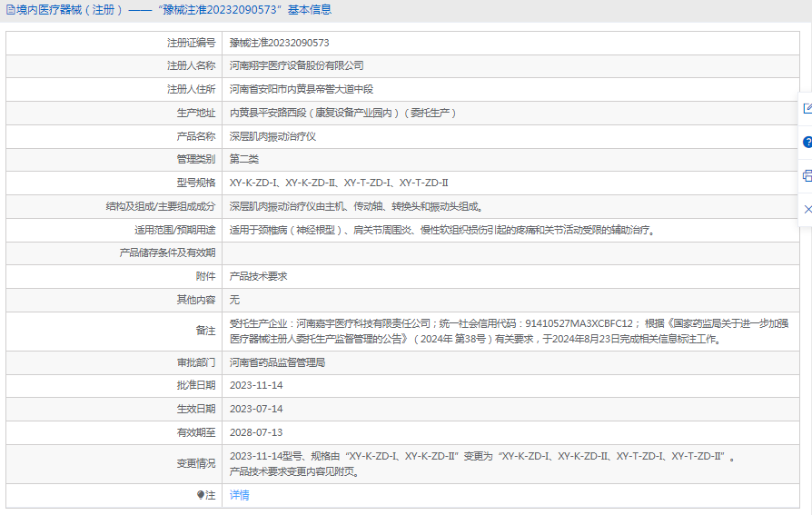Click the edit icon on the right sidebar
The height and width of the screenshot is (515, 812).
tap(807, 108)
